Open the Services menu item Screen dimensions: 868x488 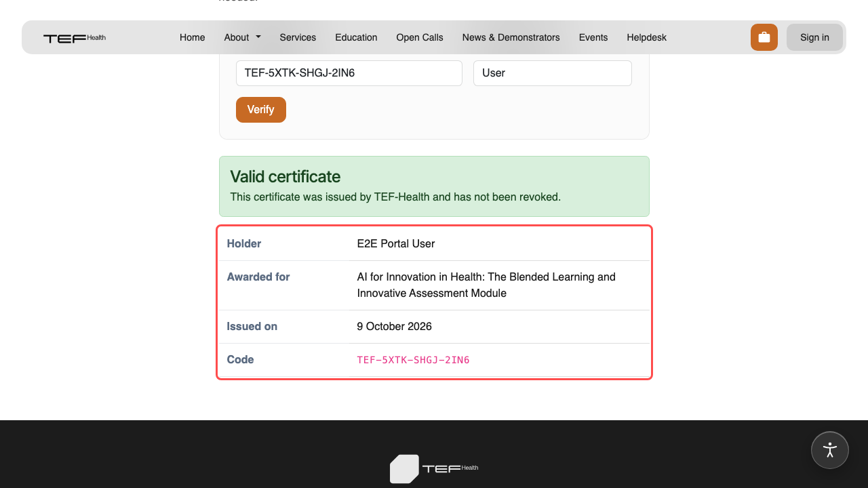(298, 37)
